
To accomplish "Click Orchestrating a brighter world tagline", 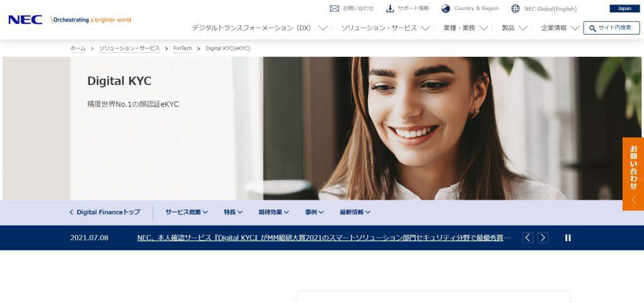I will pyautogui.click(x=91, y=20).
